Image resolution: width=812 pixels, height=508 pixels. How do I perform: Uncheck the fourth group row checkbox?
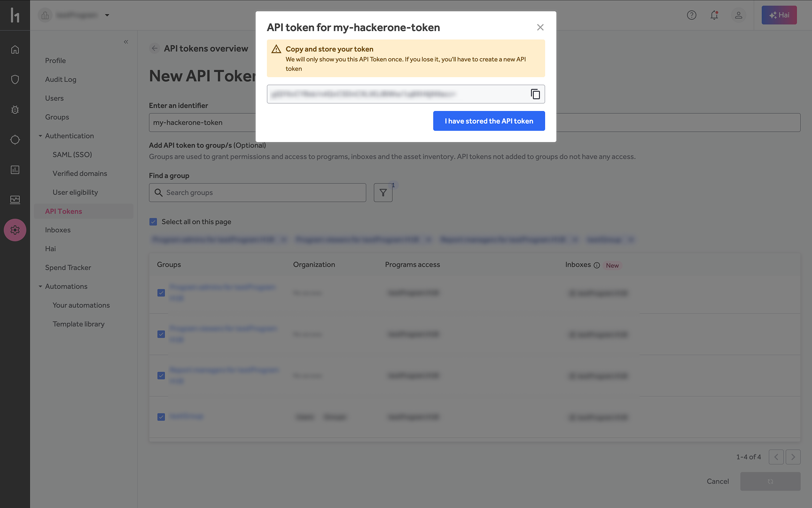161,417
